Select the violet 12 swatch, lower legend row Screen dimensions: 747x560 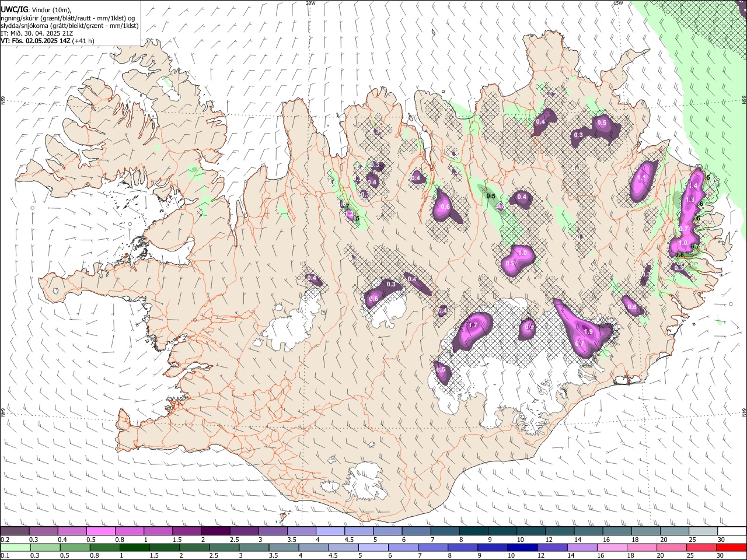point(551,547)
